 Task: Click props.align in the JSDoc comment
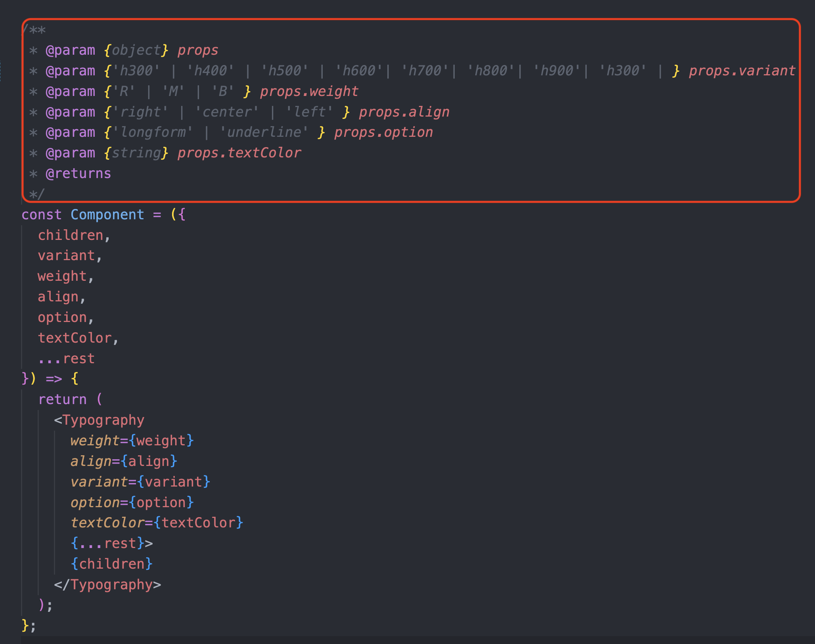pyautogui.click(x=404, y=112)
